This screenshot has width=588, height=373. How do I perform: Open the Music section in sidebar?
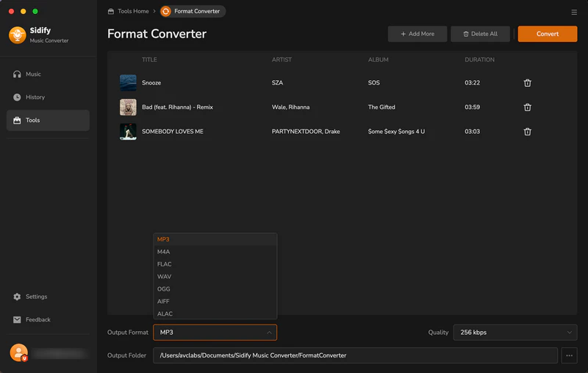tap(48, 74)
